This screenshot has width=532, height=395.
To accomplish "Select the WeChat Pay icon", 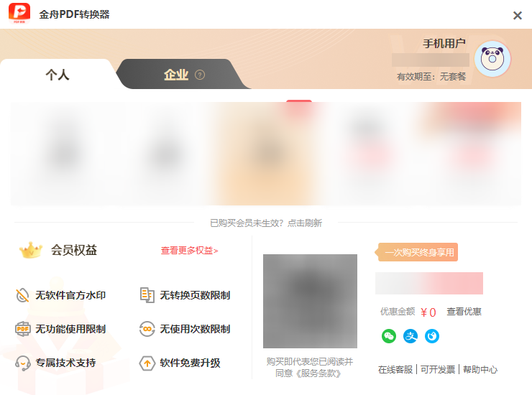I will pos(389,336).
